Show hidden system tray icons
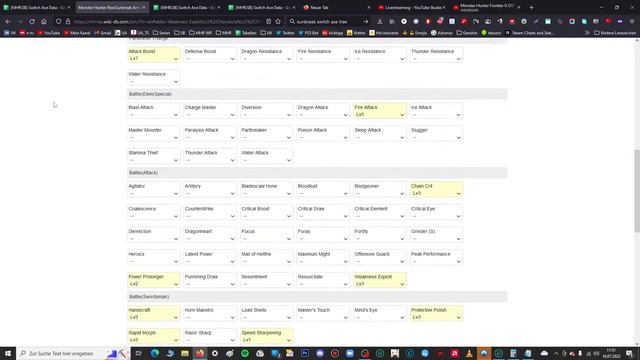The image size is (640, 360). pyautogui.click(x=556, y=353)
